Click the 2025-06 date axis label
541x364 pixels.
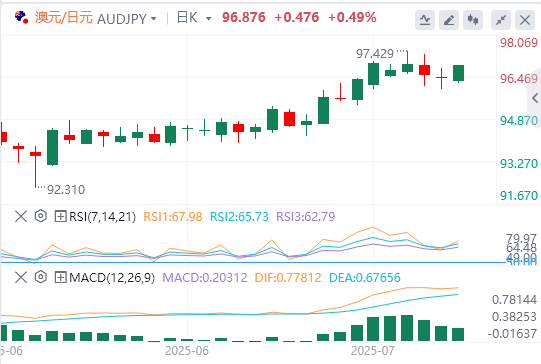pos(187,351)
